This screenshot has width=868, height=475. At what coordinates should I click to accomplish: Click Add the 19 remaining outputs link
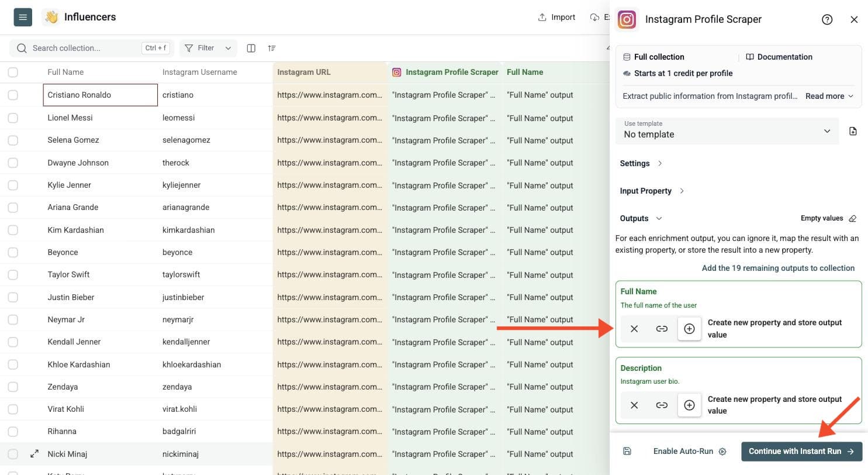pos(778,268)
